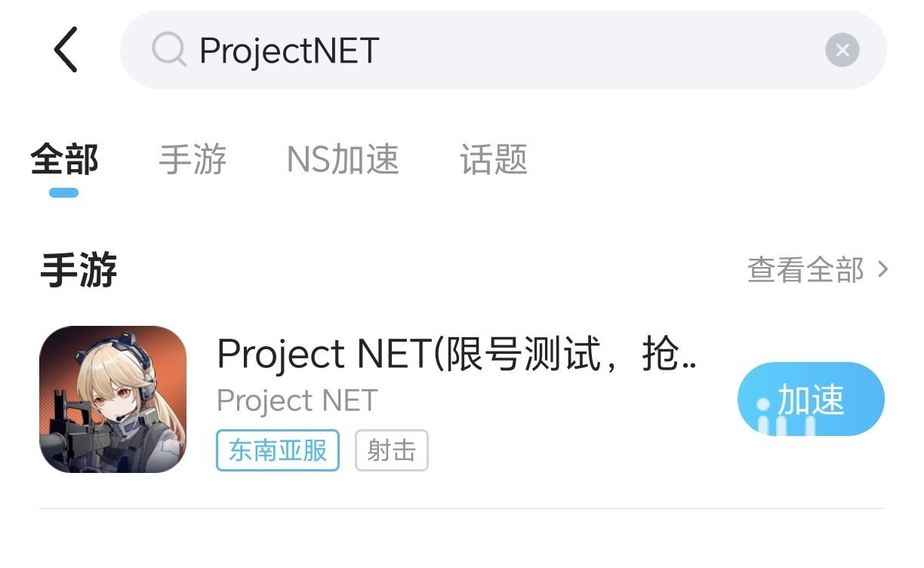Switch to the 全部 tab
This screenshot has height=568, width=924.
64,160
